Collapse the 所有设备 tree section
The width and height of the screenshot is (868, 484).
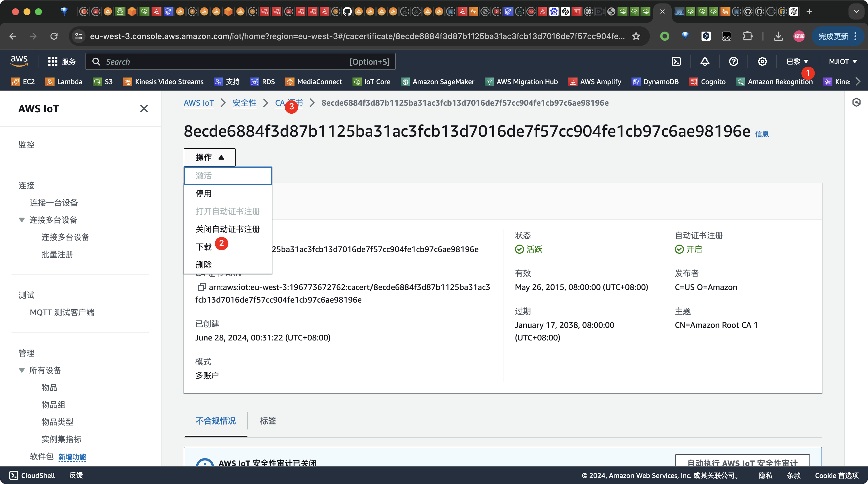[x=22, y=370]
